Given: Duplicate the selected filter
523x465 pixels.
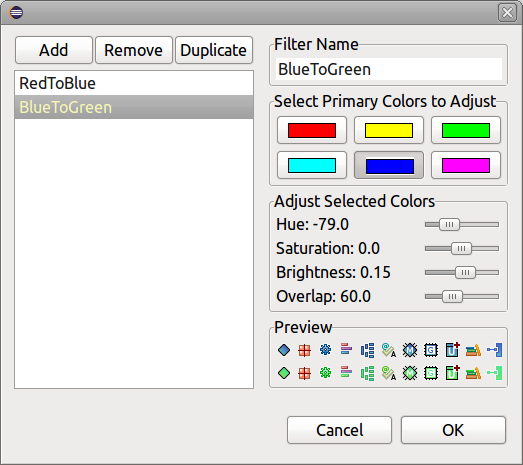Looking at the screenshot, I should tap(214, 50).
